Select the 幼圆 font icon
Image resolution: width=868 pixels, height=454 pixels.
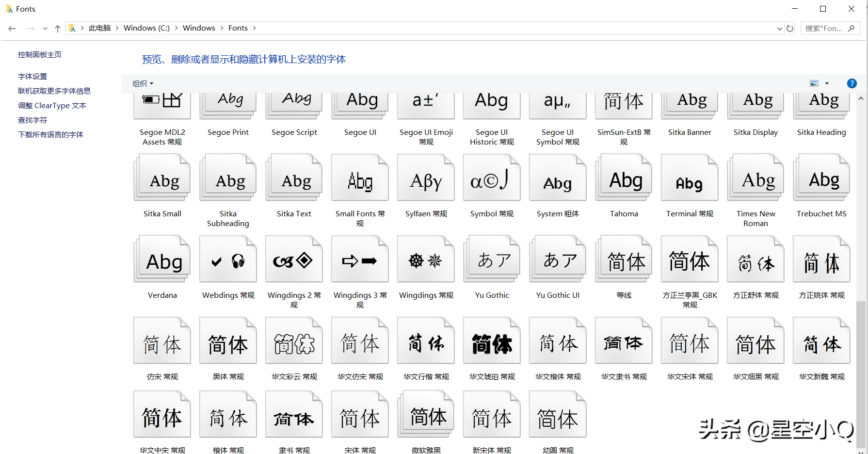coord(558,414)
